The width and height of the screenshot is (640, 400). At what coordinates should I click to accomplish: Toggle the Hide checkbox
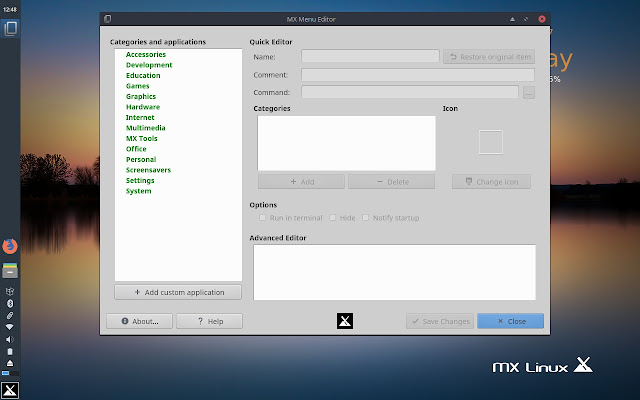pyautogui.click(x=333, y=218)
